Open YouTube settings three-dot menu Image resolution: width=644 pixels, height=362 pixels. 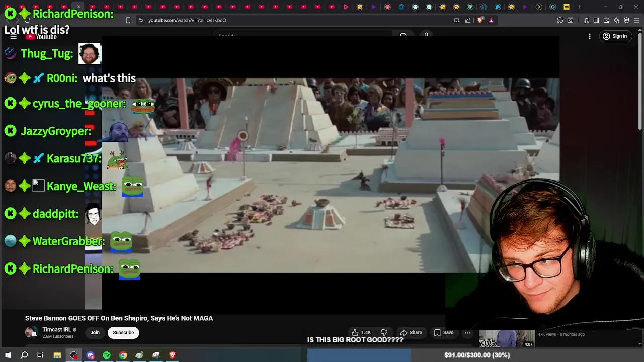click(x=589, y=36)
